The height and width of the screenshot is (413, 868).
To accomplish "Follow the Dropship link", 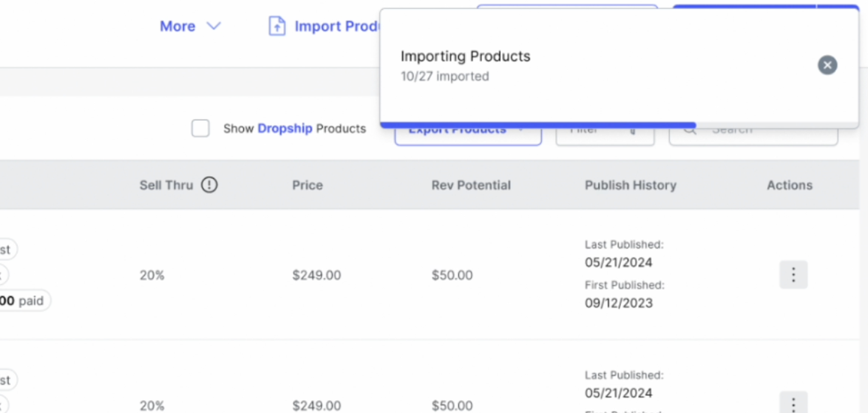I will (x=285, y=129).
